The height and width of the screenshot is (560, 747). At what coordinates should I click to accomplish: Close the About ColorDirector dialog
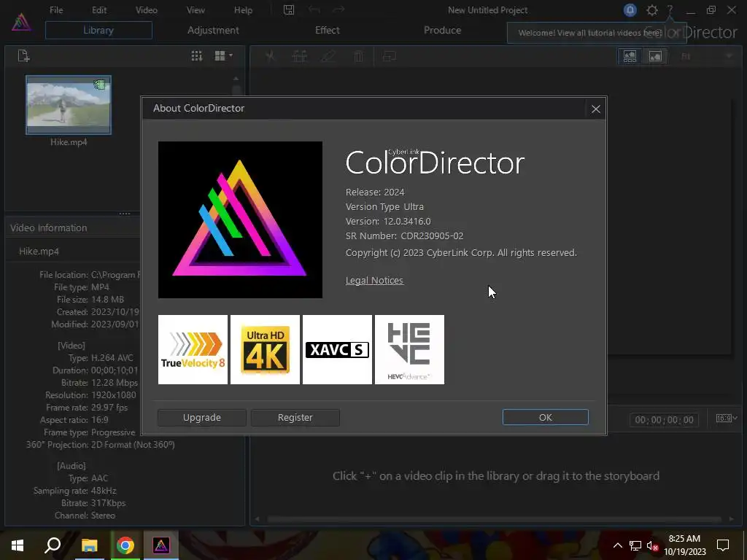pyautogui.click(x=595, y=109)
